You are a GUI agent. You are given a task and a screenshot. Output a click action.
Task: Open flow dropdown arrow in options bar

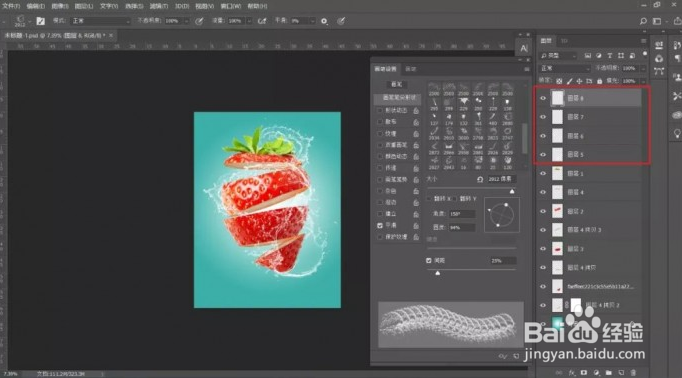click(x=250, y=21)
